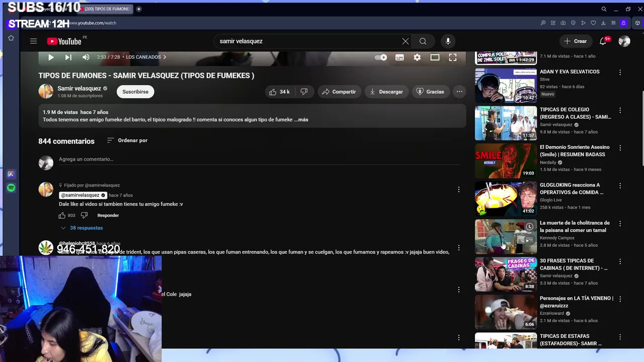Open @samirvelasquez commenter name
The height and width of the screenshot is (362, 644).
(83, 195)
